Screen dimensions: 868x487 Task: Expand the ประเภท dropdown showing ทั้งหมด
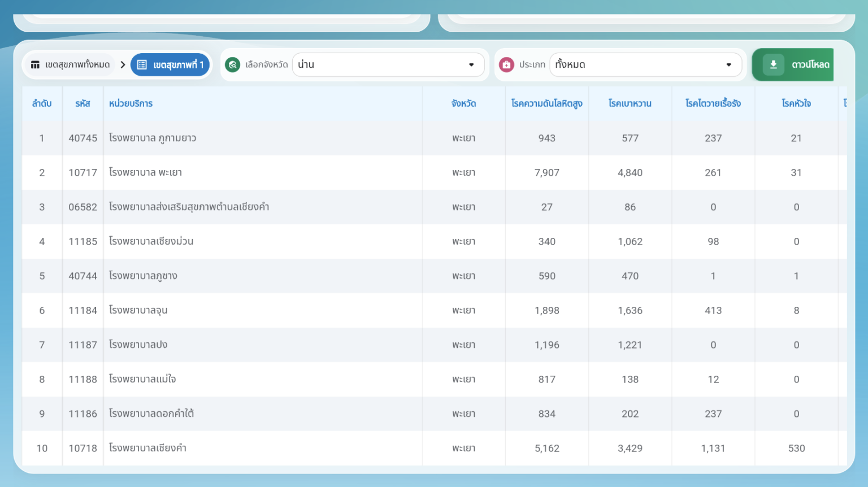pyautogui.click(x=645, y=65)
